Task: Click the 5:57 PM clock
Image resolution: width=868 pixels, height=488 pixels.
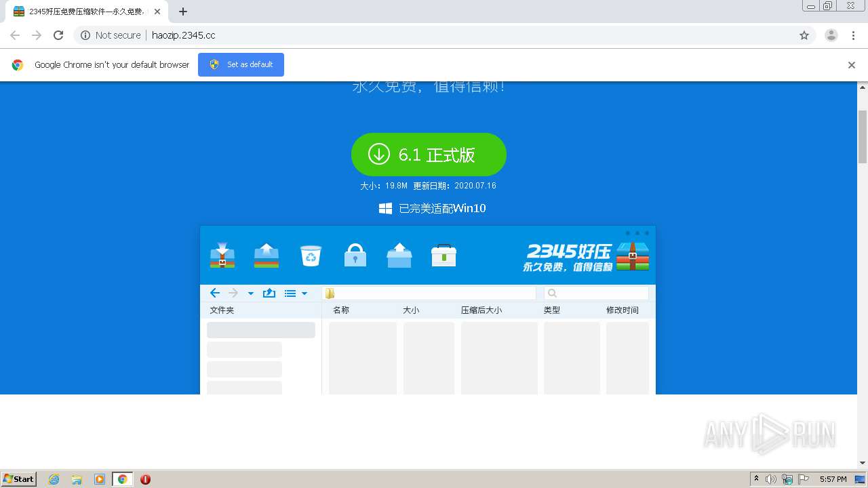Action: tap(833, 479)
